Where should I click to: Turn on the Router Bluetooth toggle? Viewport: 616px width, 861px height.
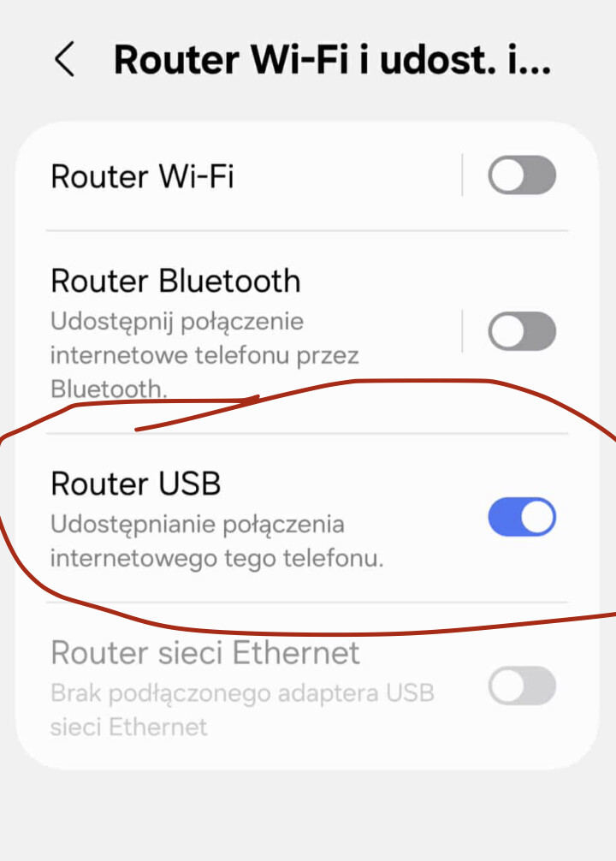pos(522,331)
